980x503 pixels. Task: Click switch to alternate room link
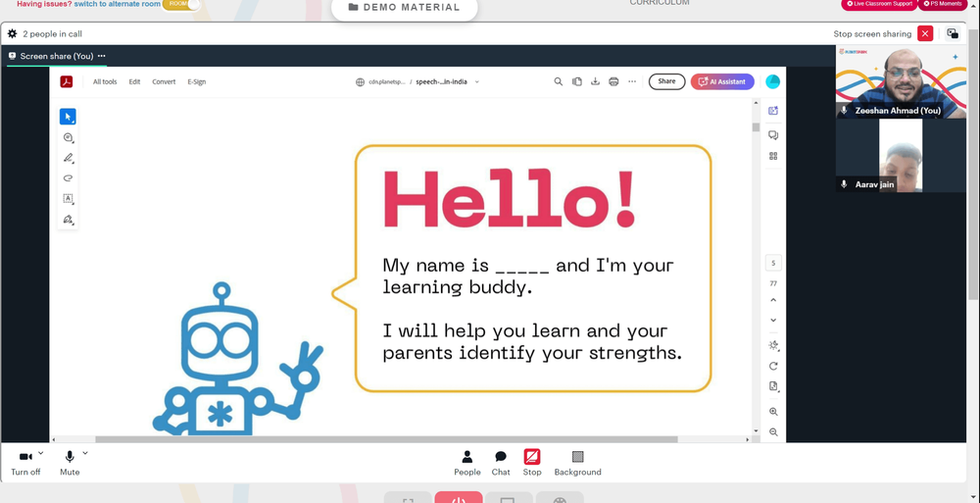coord(117,4)
